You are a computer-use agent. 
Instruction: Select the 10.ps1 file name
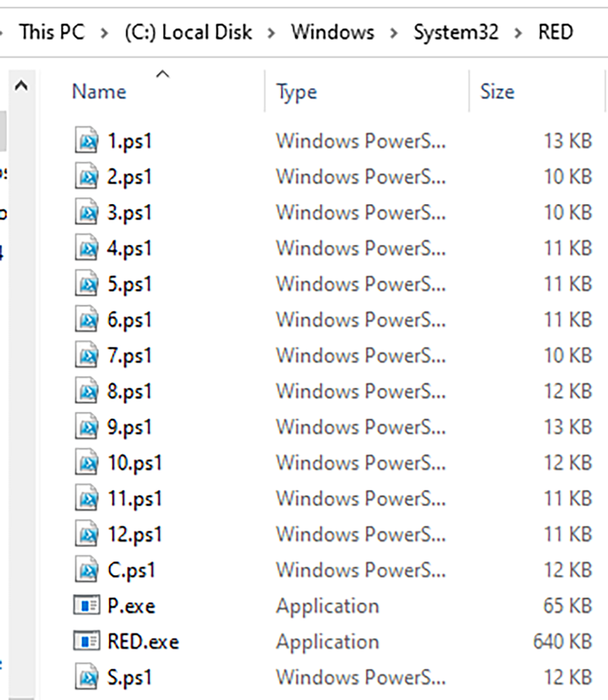135,463
